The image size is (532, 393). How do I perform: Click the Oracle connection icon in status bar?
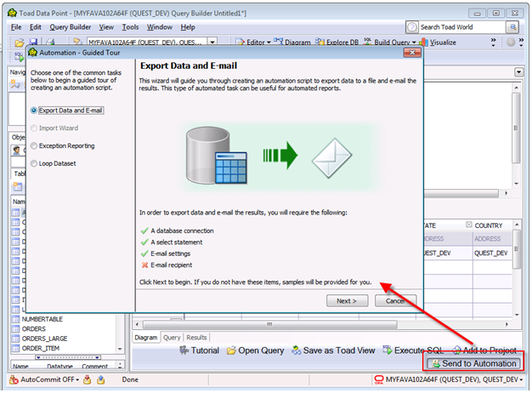click(x=379, y=379)
